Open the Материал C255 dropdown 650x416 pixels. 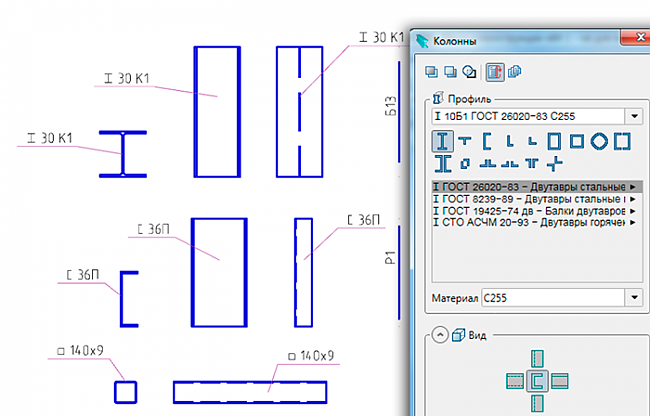[x=634, y=297]
